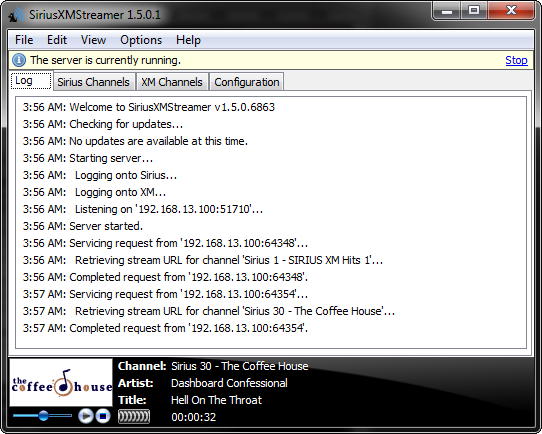
Task: Select the Log tab
Action: (x=31, y=81)
